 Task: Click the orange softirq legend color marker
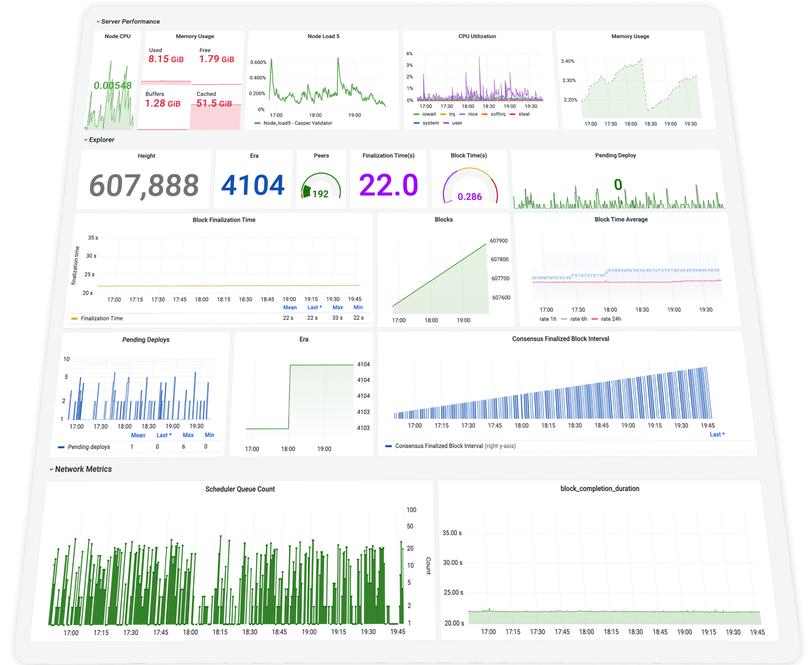pos(485,114)
